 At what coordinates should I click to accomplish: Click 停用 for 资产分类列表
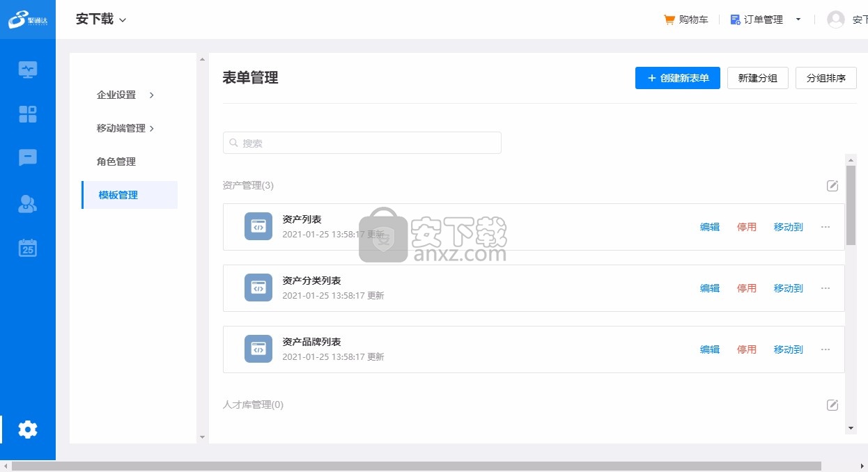[747, 288]
